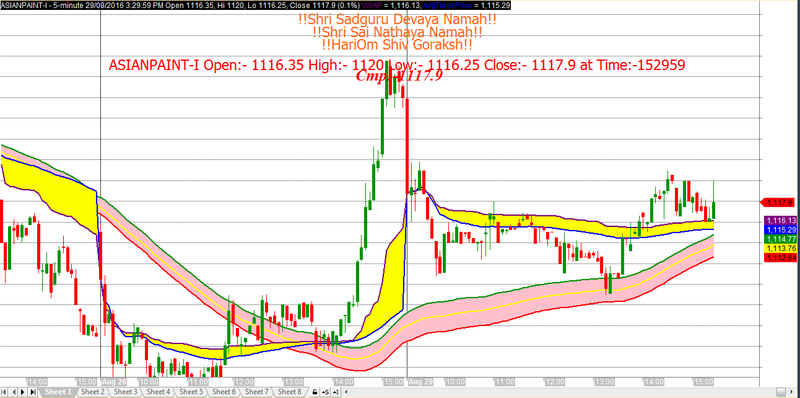Screen dimensions: 800x398
Task: Click the right scroll arrow of chart scrollbar
Action: [x=791, y=392]
